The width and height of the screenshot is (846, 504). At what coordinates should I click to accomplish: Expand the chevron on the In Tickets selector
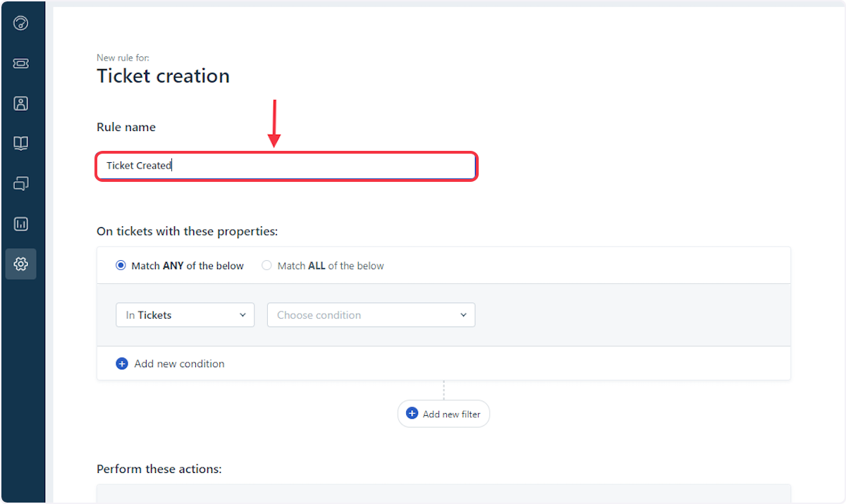[243, 315]
